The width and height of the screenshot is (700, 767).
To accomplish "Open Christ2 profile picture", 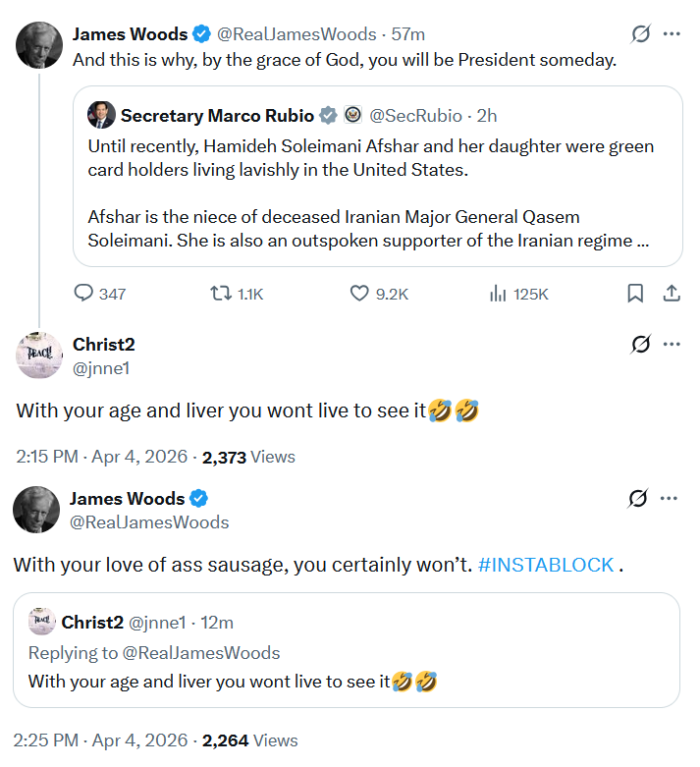I will pyautogui.click(x=39, y=356).
